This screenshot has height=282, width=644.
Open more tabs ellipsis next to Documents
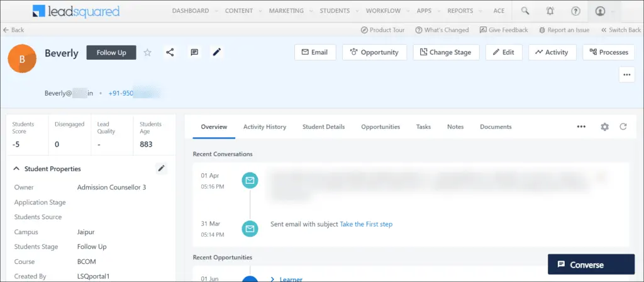pos(581,127)
